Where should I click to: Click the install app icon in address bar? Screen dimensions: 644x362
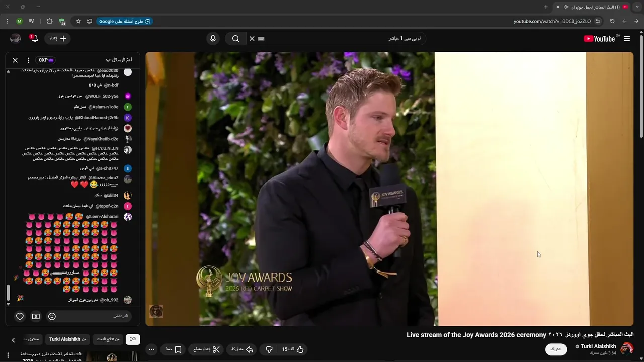(x=89, y=21)
